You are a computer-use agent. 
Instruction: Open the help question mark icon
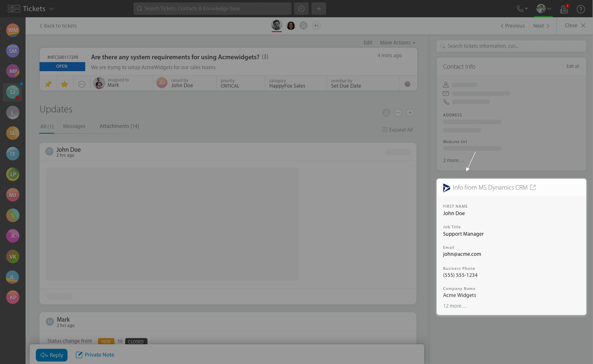point(581,9)
